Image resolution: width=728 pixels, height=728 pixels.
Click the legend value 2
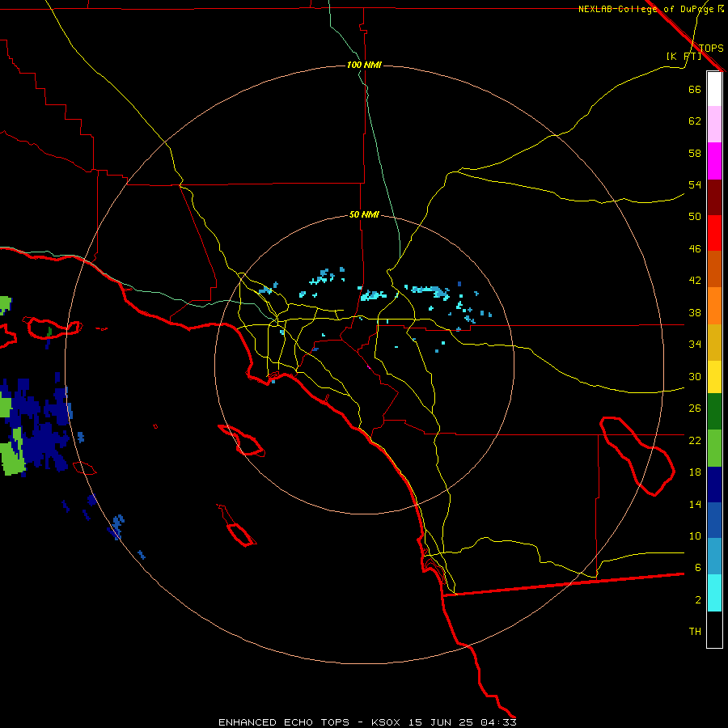pyautogui.click(x=697, y=600)
